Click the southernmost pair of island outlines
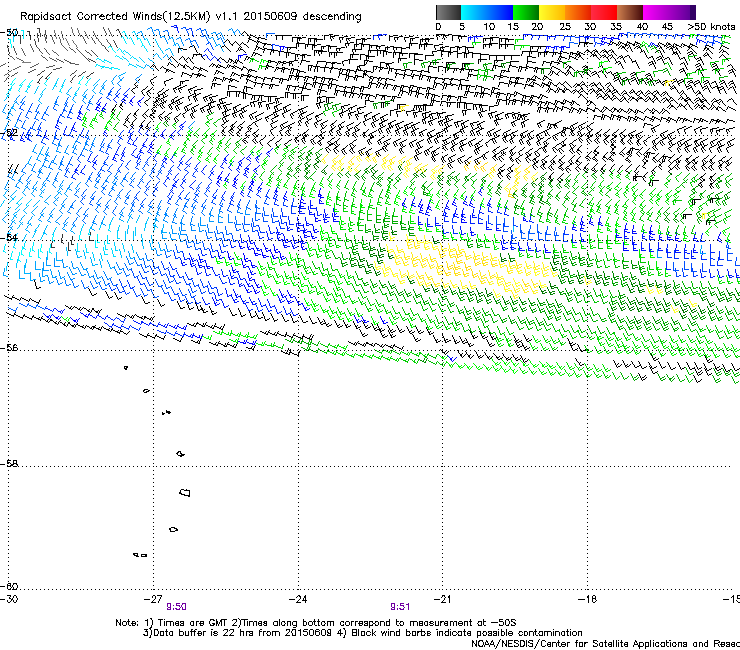Viewport: 740px width, 650px height. 140,555
